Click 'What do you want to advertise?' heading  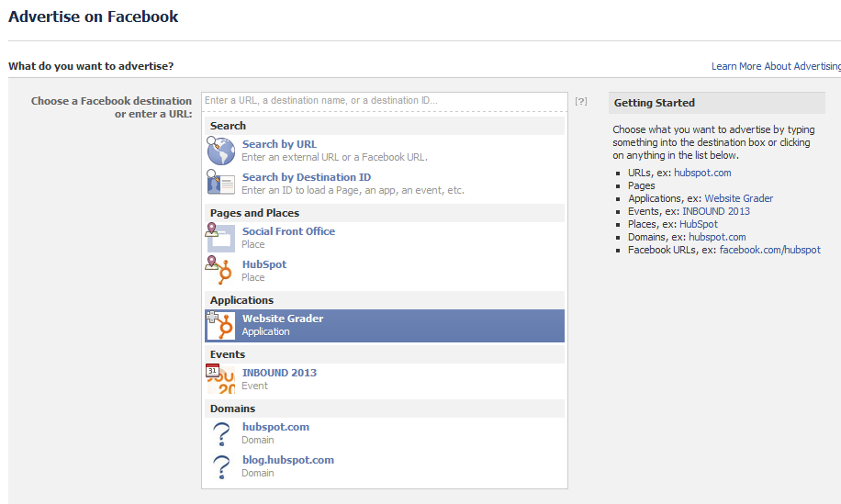pyautogui.click(x=91, y=66)
